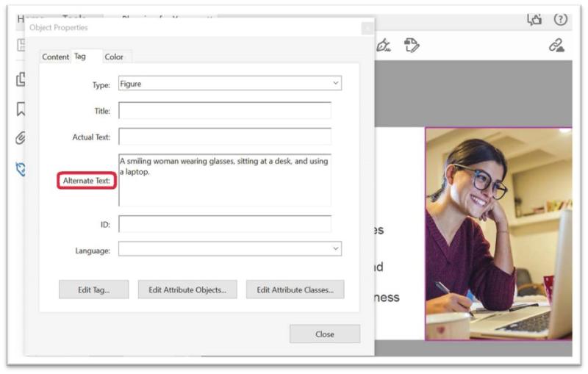This screenshot has height=374, width=588.
Task: Click the share link cloud icon
Action: 556,46
